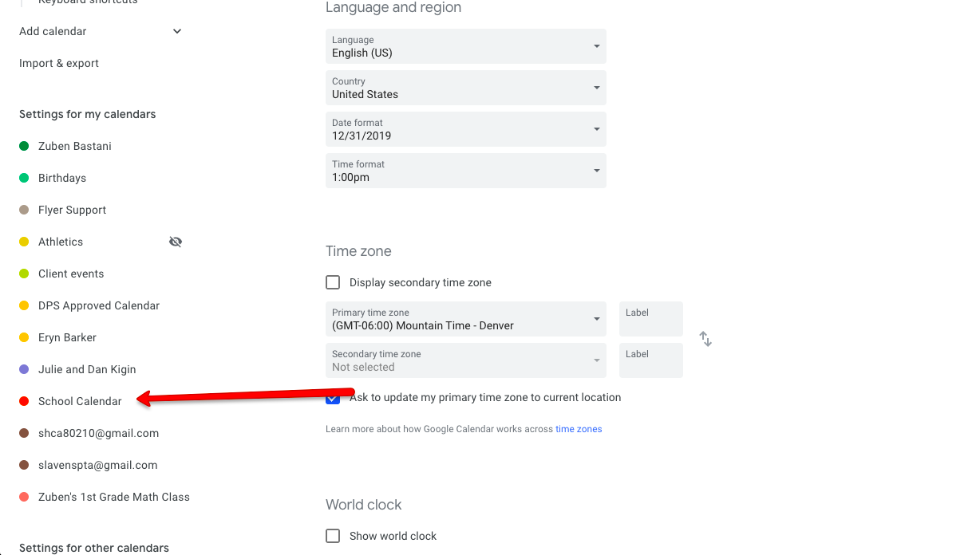Enable Display secondary time zone checkbox
Screen dimensions: 980x555
tap(333, 282)
